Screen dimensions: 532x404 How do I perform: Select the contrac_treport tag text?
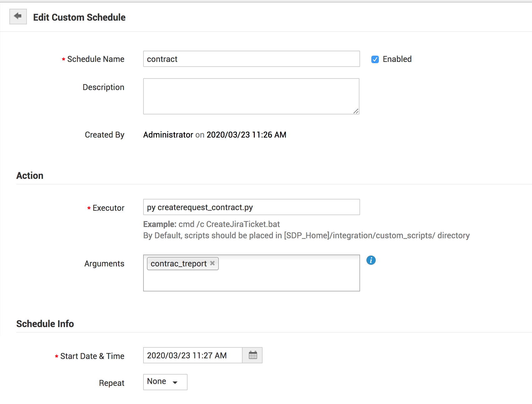(x=178, y=264)
